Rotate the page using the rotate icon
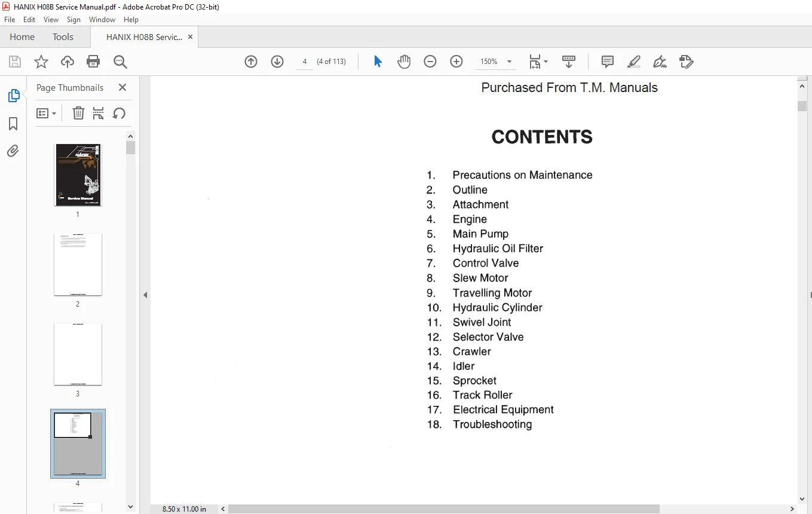Image resolution: width=812 pixels, height=514 pixels. coord(119,113)
